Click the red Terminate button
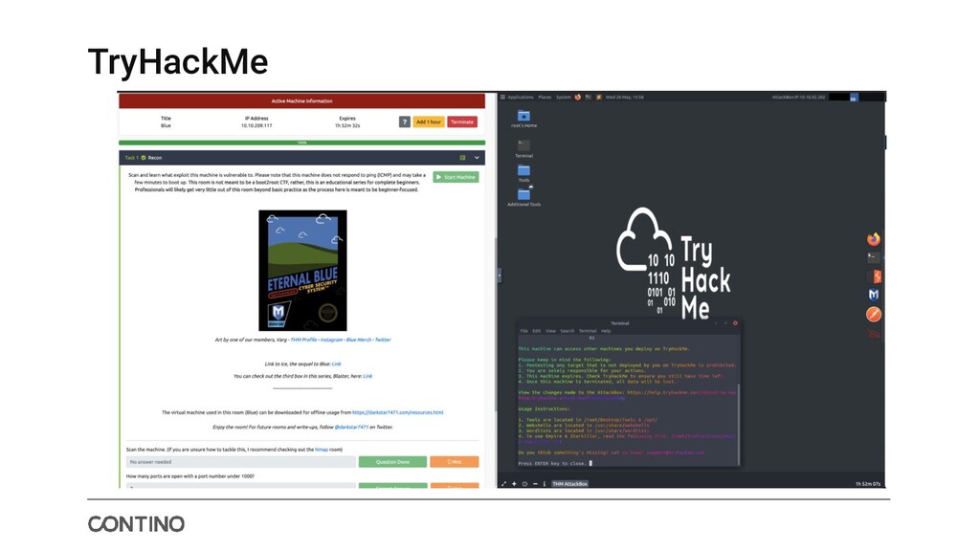The width and height of the screenshot is (980, 551). click(462, 121)
